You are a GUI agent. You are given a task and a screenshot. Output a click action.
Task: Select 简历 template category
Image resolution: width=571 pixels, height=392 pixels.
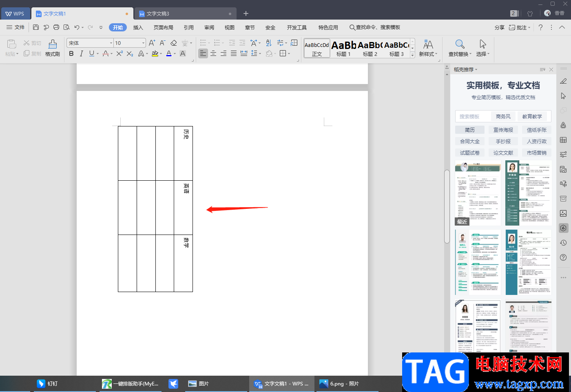pos(470,130)
